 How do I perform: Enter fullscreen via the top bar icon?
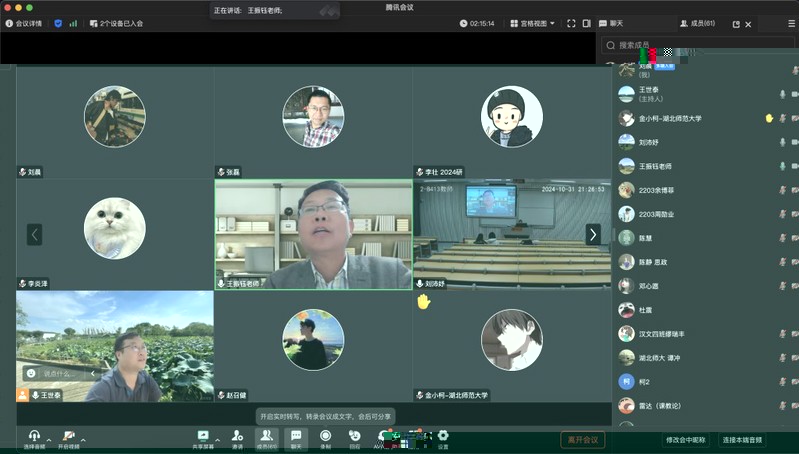pos(571,23)
